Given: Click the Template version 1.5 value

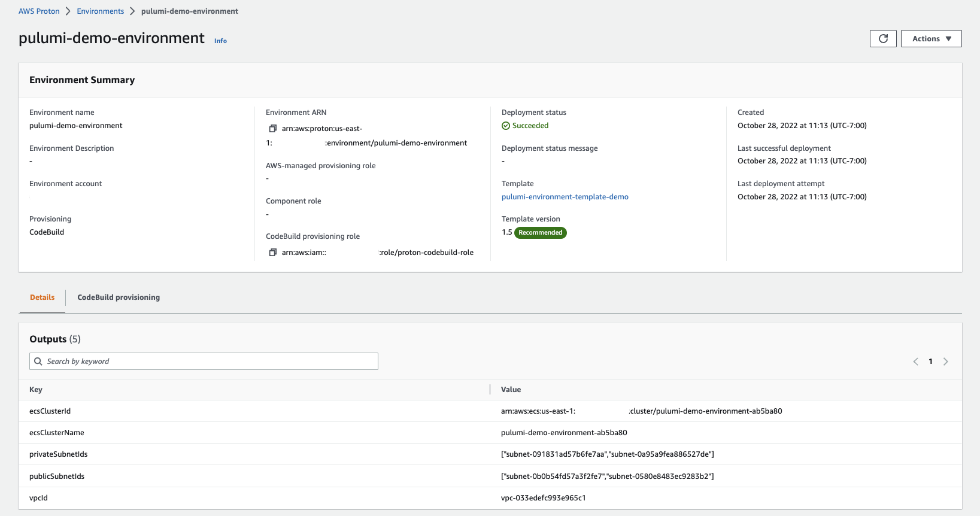Looking at the screenshot, I should click(x=506, y=232).
